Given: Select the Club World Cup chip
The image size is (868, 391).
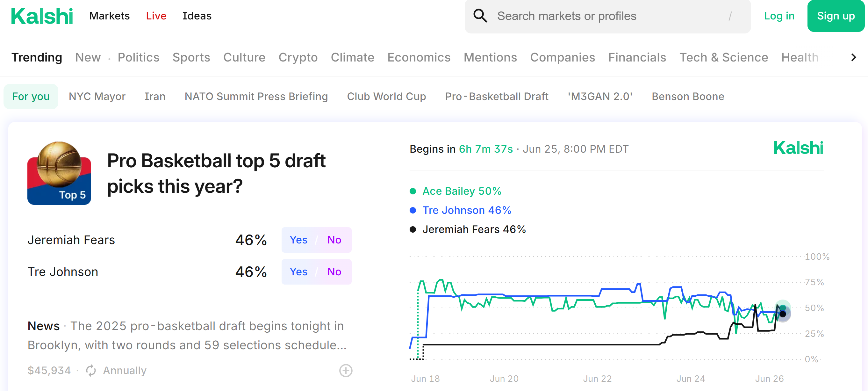Looking at the screenshot, I should coord(386,97).
